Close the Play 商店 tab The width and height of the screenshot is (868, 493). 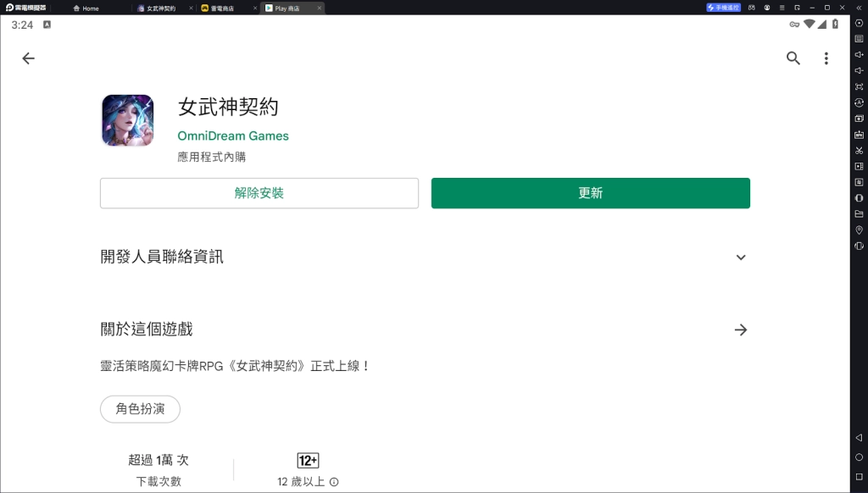pos(320,8)
